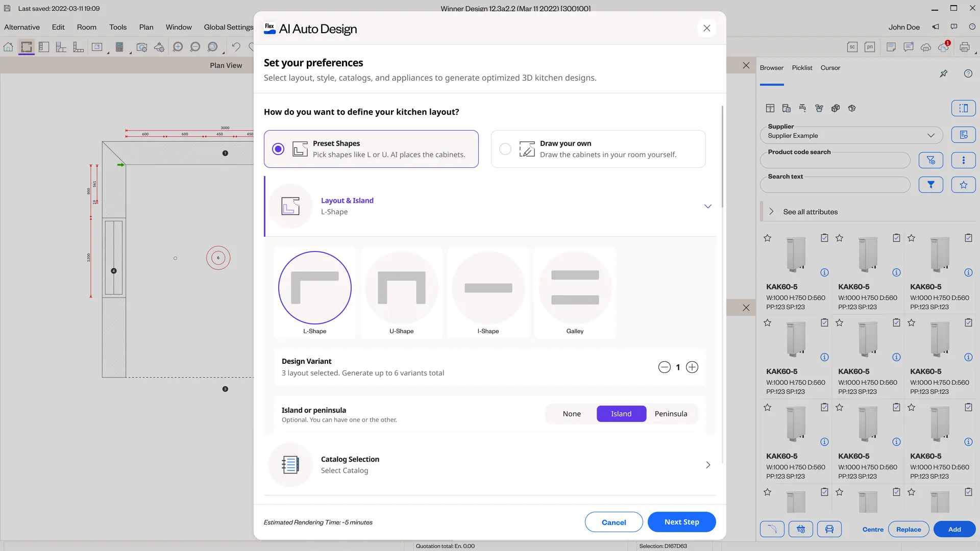Viewport: 980px width, 551px height.
Task: Increase Design Variant count with plus
Action: [x=692, y=367]
